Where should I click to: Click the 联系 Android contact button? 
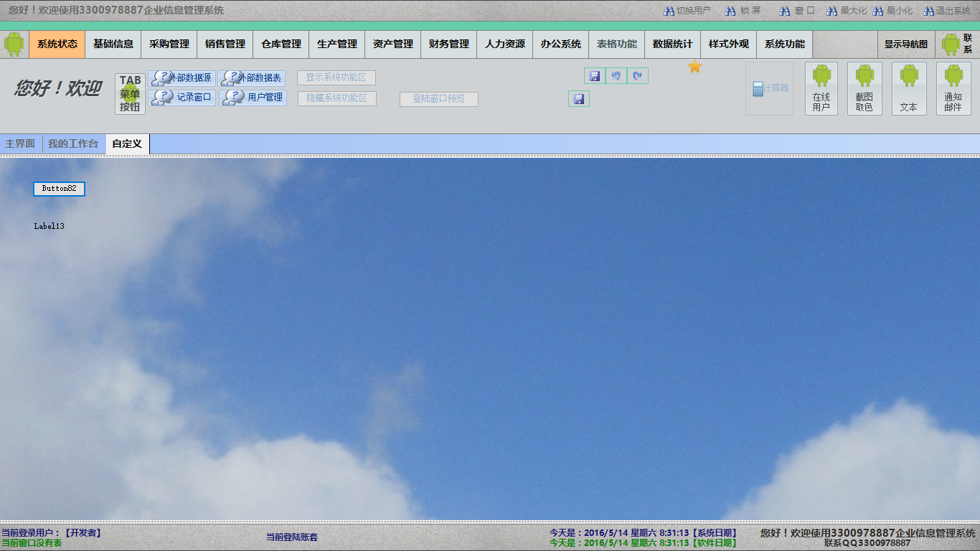957,44
